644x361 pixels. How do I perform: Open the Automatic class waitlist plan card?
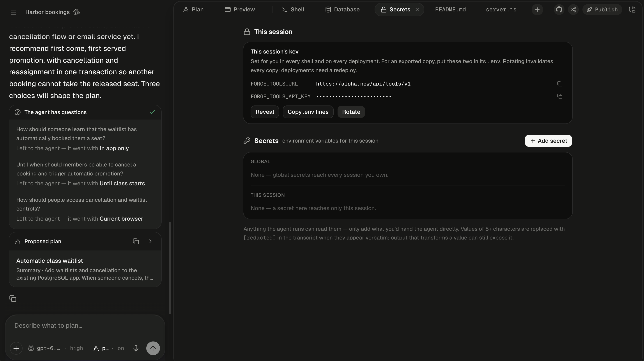(x=85, y=269)
